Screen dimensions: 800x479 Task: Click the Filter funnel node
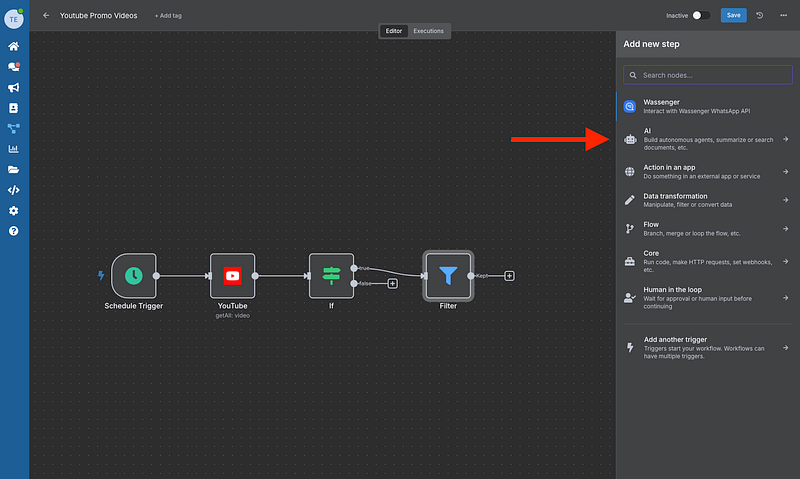point(448,276)
